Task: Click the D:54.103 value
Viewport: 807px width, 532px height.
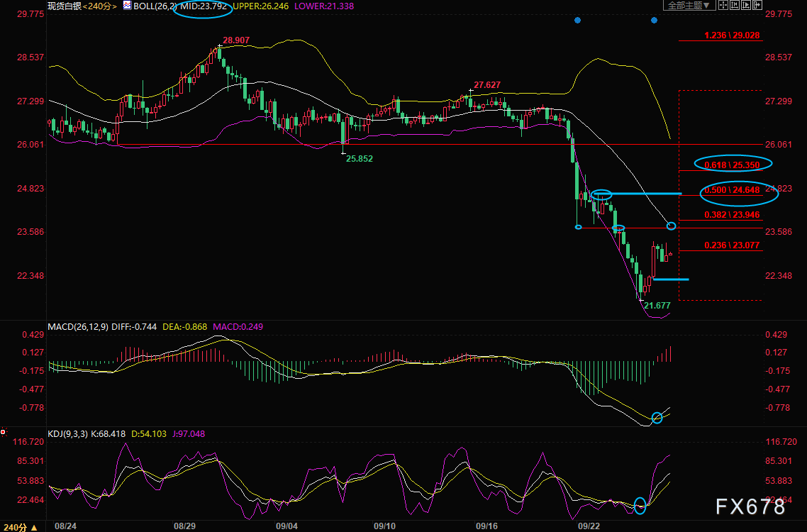Action: (x=149, y=433)
